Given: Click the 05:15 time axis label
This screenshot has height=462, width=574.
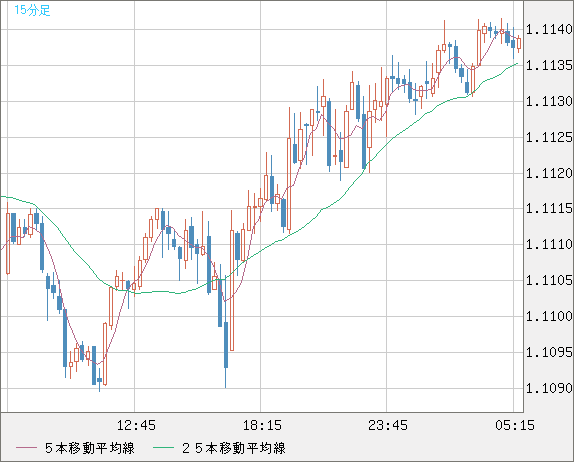Looking at the screenshot, I should pos(515,425).
